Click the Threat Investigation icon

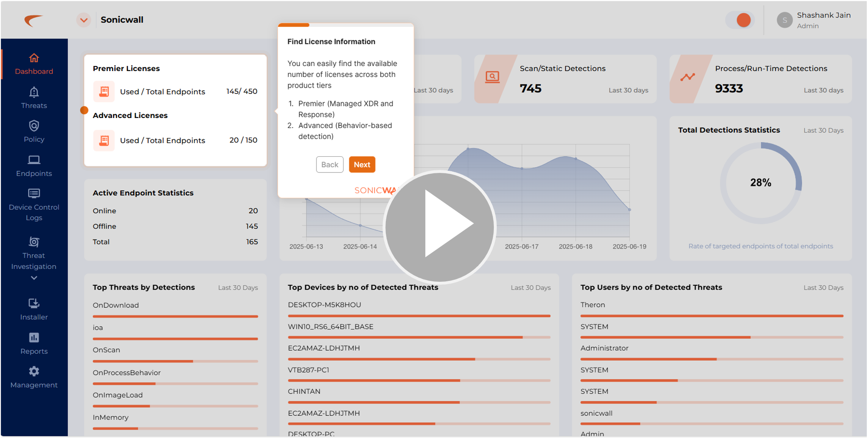34,242
